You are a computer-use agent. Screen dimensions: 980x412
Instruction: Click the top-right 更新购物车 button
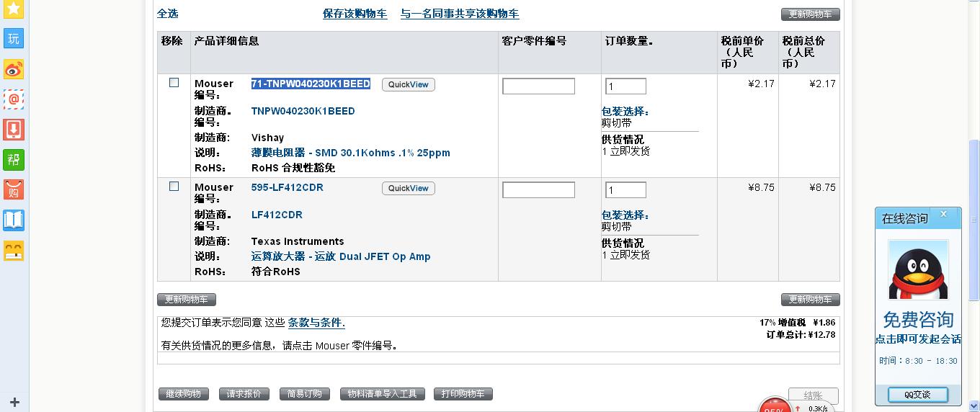[x=811, y=14]
